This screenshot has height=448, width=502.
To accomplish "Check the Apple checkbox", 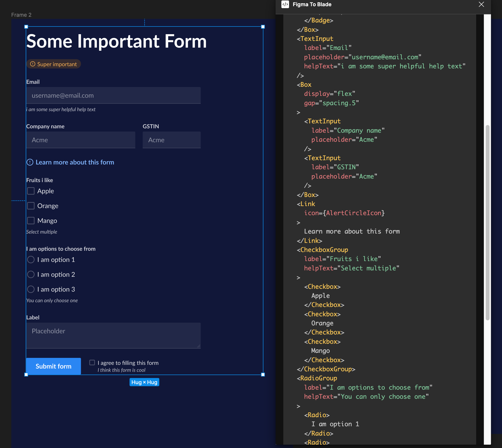I will (x=31, y=191).
